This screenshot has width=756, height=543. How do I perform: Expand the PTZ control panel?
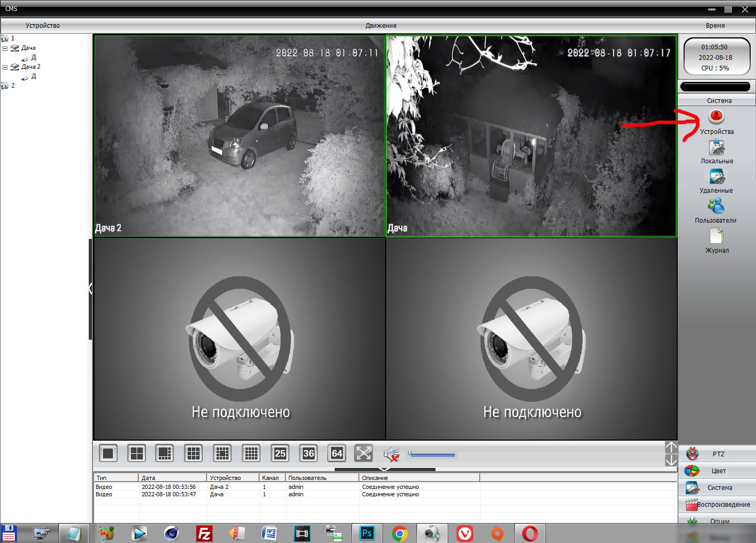click(x=718, y=454)
